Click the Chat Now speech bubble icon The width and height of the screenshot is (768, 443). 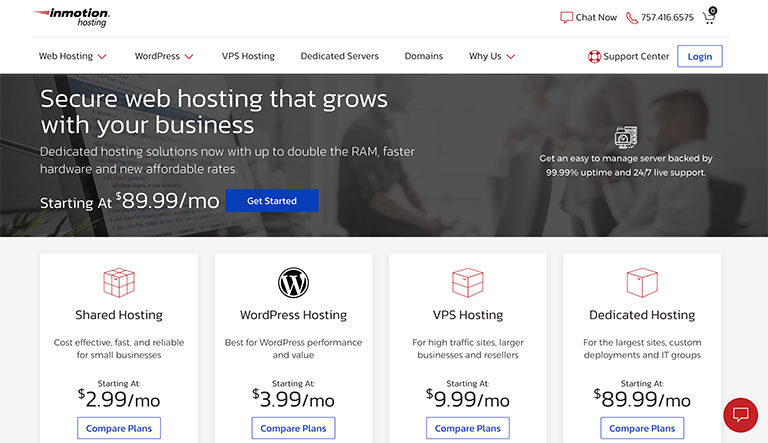point(566,18)
